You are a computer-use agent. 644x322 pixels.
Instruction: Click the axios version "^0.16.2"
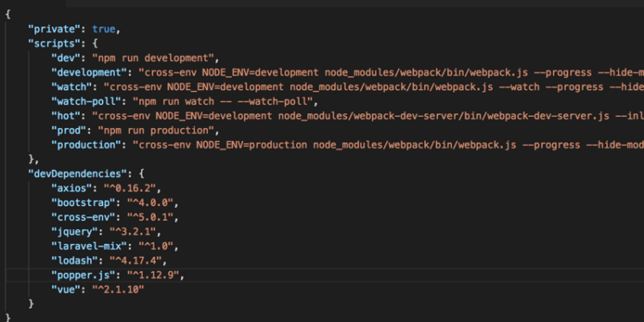[x=130, y=189]
